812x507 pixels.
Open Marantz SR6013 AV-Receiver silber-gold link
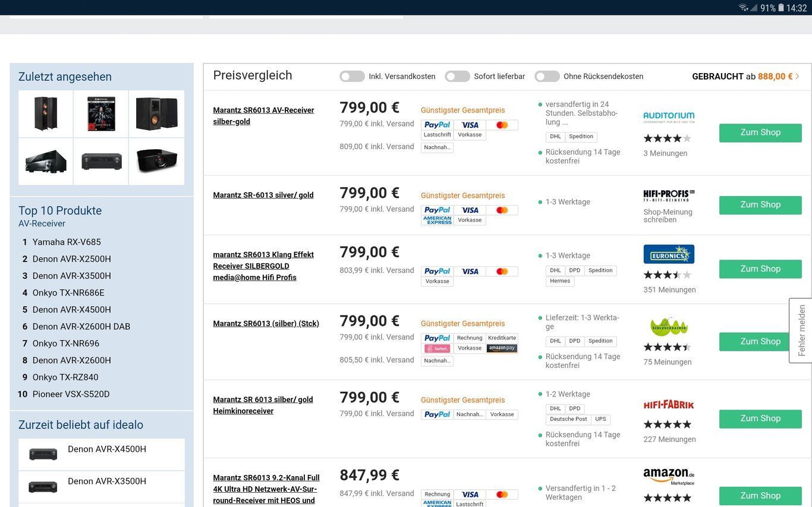(263, 116)
